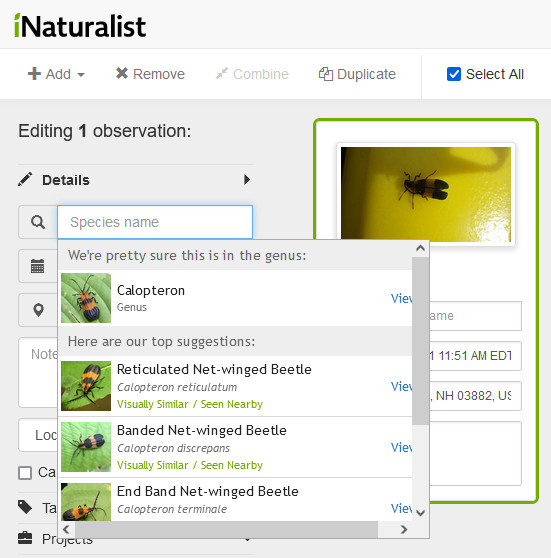Click the observation card date field
This screenshot has width=551, height=558.
pyautogui.click(x=475, y=356)
